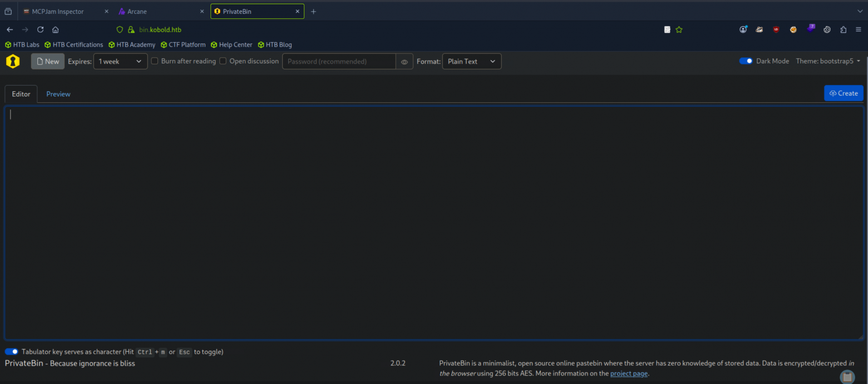This screenshot has height=384, width=868.
Task: Click the save disk icon in bottom corner
Action: click(847, 377)
